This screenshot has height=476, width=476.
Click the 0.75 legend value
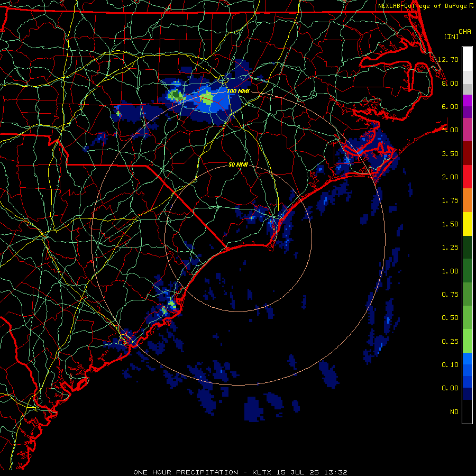pos(450,295)
